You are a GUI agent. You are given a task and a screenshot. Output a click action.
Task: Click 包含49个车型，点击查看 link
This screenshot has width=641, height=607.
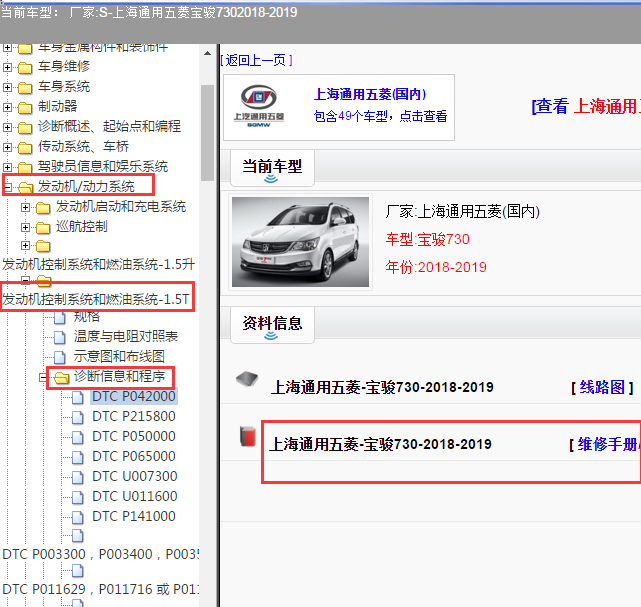pyautogui.click(x=380, y=116)
